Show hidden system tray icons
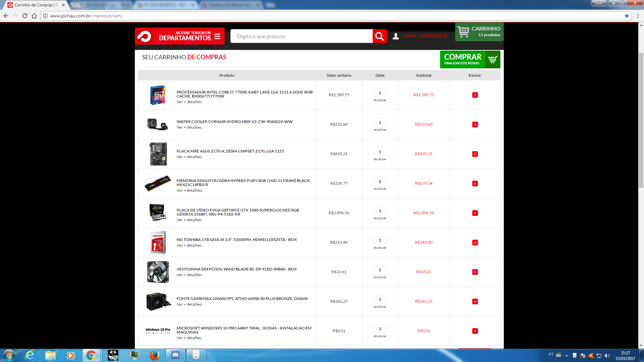644x362 pixels. click(567, 356)
